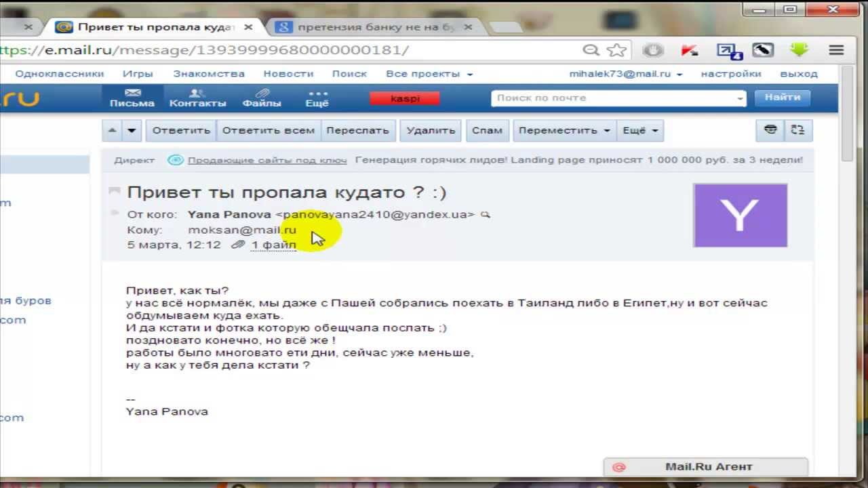Open mihalek73@mail.ru account dropdown
The image size is (868, 488).
(x=626, y=74)
